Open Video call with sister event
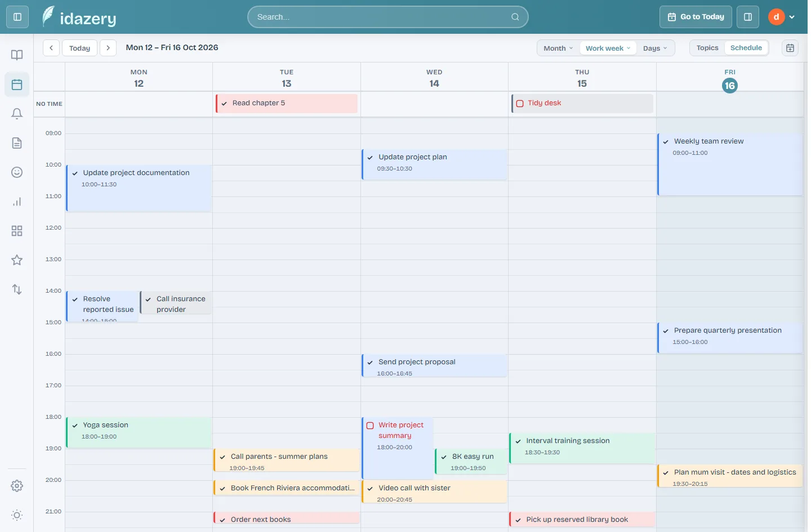 (x=434, y=491)
